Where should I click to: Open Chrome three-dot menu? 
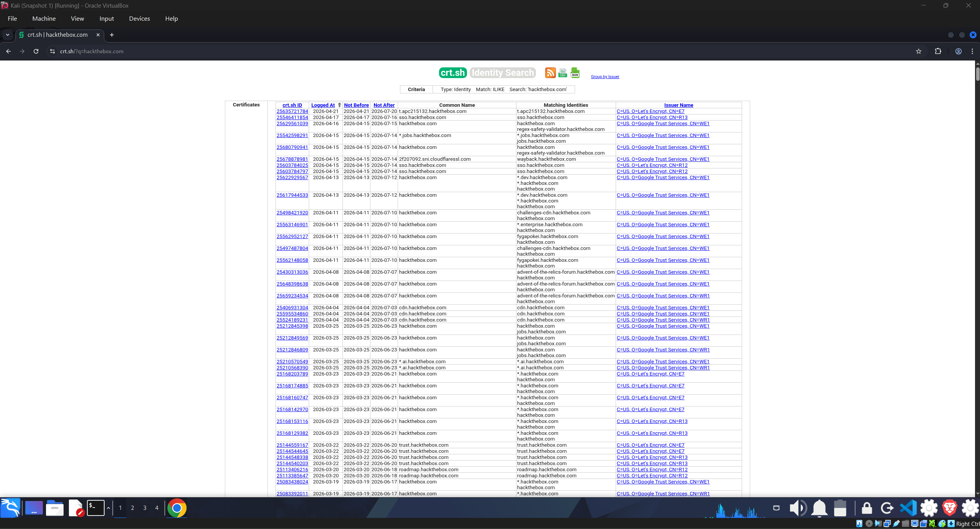click(972, 51)
